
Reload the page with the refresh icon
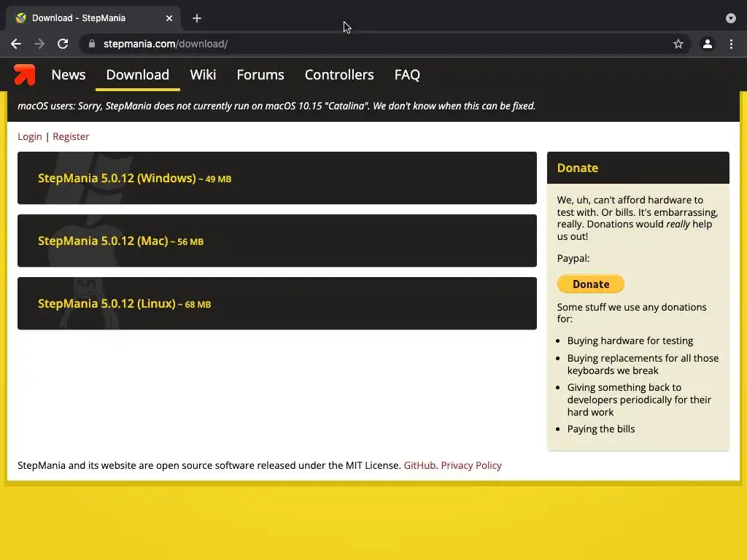(63, 44)
